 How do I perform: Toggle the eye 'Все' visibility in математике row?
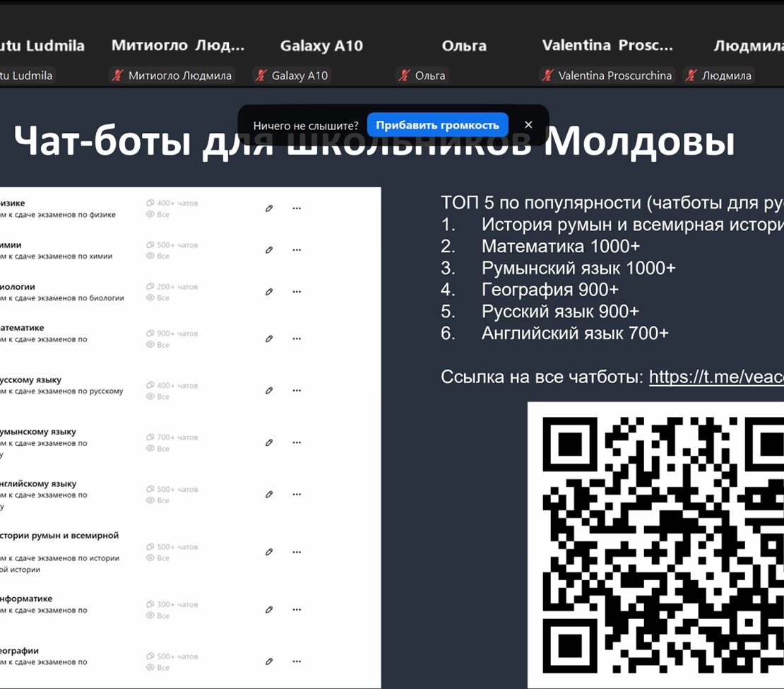158,345
